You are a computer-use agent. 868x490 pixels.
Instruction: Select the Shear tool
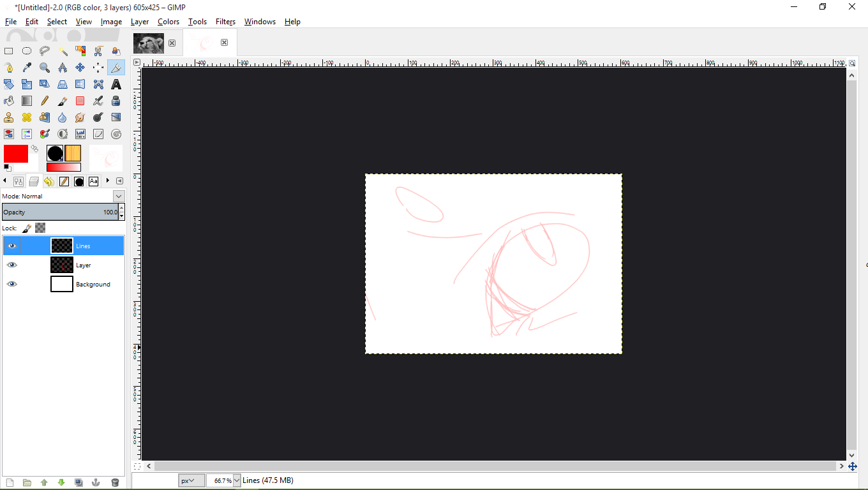45,84
